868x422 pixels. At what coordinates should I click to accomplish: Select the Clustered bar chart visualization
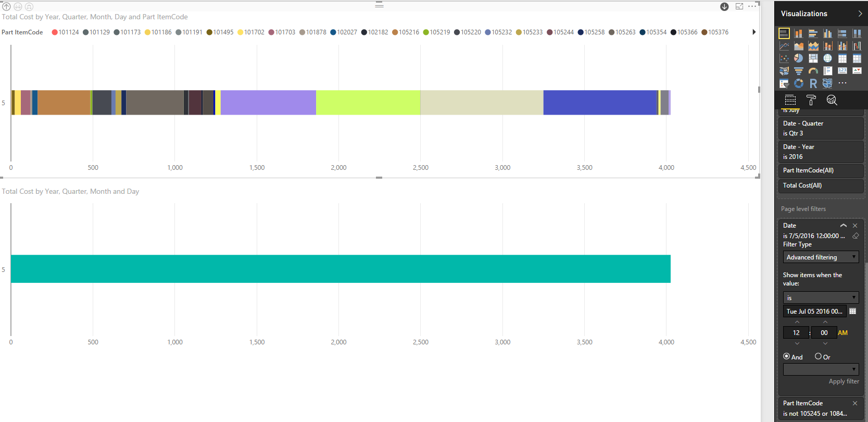tap(813, 33)
